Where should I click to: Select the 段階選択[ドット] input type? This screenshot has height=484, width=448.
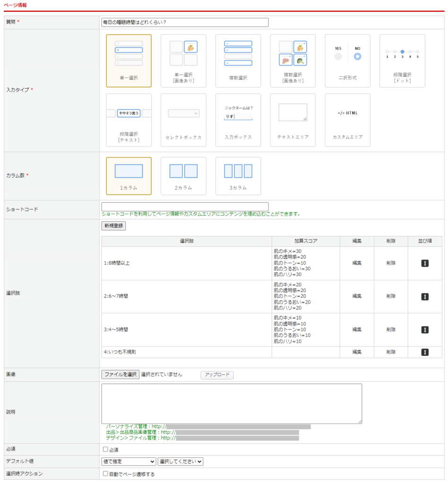[402, 60]
